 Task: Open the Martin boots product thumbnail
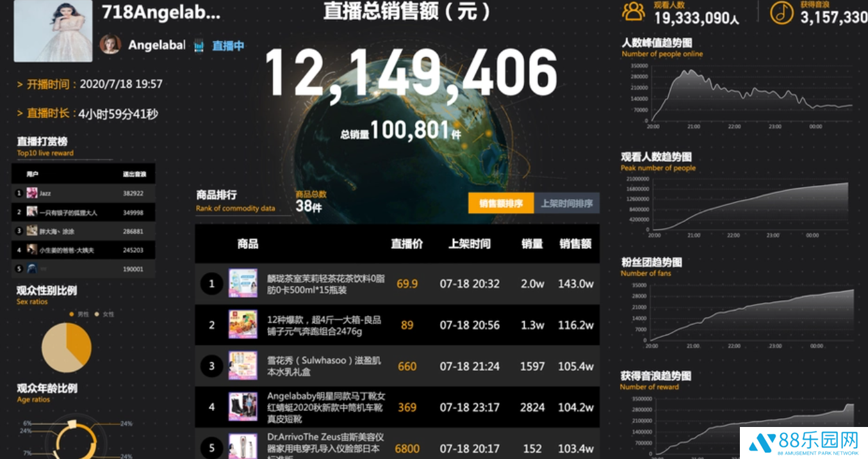coord(243,407)
